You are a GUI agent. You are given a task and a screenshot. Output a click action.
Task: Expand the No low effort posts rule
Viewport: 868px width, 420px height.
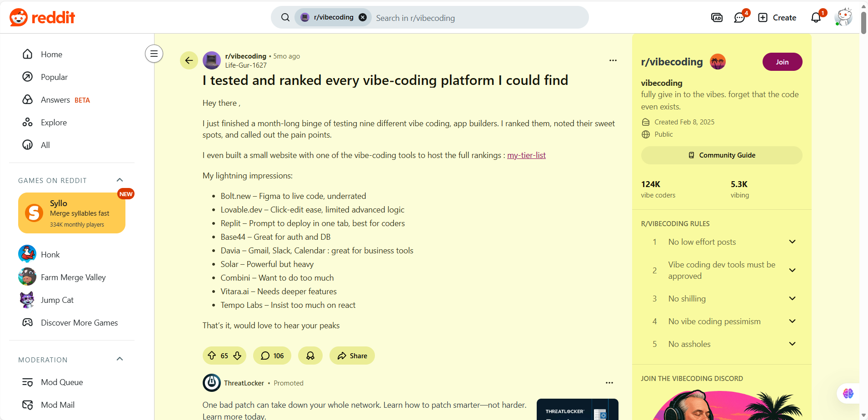[x=792, y=242]
